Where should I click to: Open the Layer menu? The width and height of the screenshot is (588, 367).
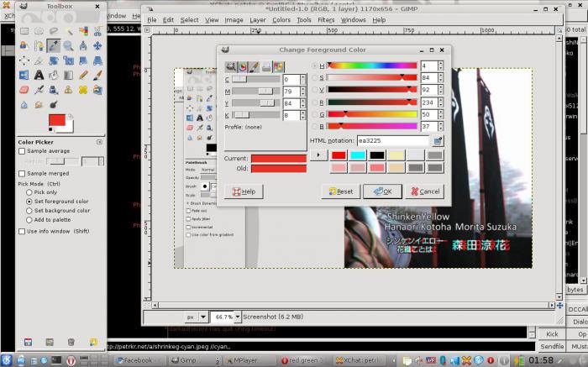[258, 20]
